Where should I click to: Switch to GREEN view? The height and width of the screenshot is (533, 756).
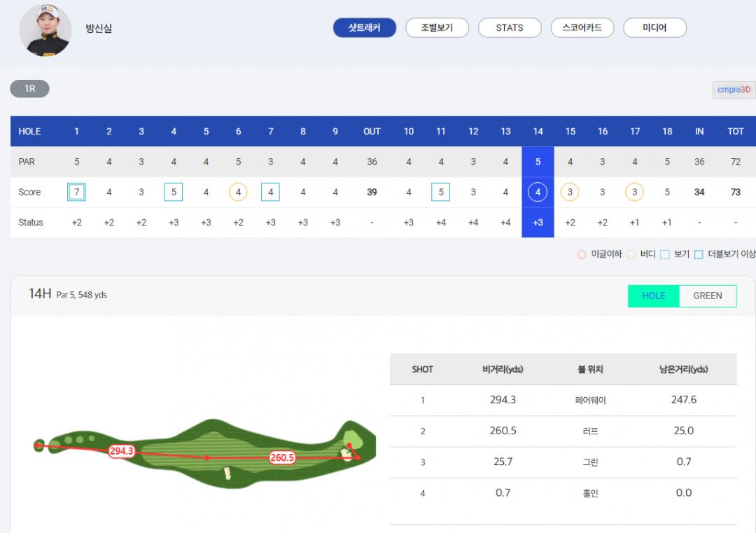707,296
